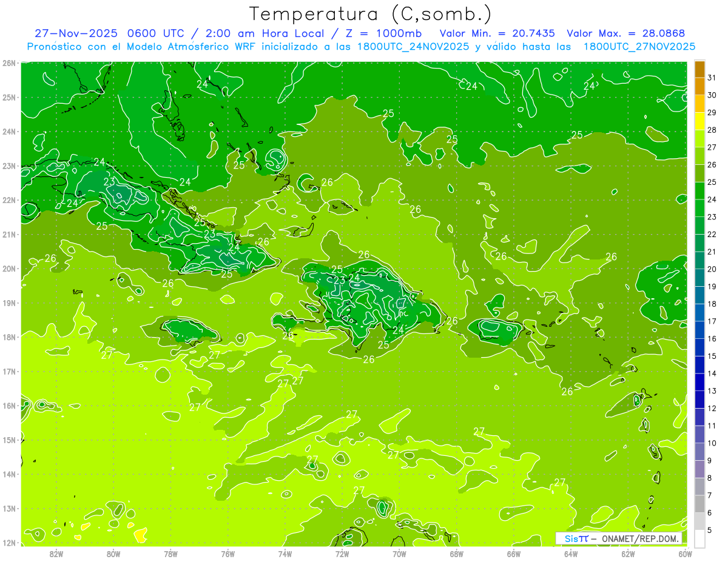Click the yellow swatch between 28 and 29
Viewport: 728px width, 562px height.
pos(699,121)
